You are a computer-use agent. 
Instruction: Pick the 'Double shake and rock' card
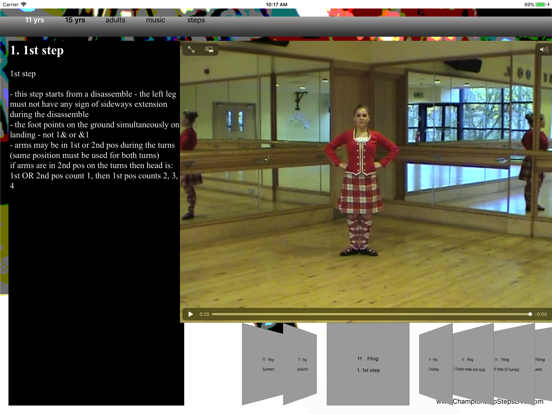(x=473, y=364)
